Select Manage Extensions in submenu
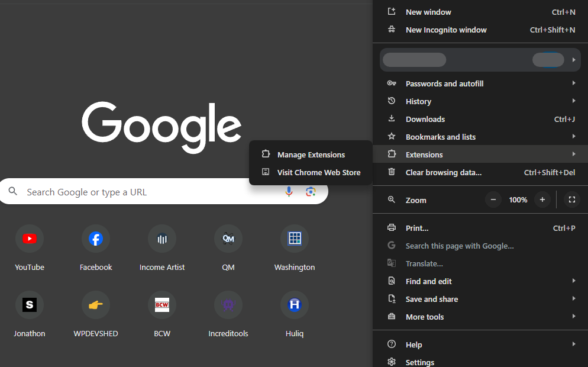 tap(311, 154)
